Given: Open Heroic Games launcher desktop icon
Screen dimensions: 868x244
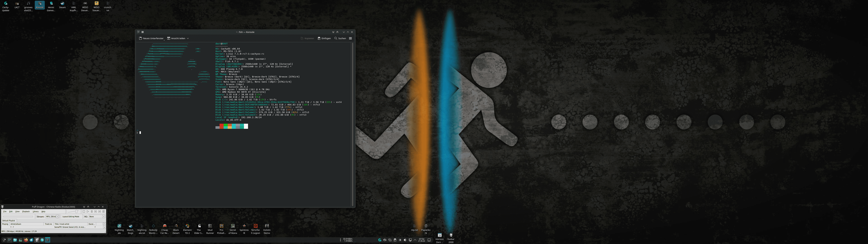Looking at the screenshot, I should pyautogui.click(x=51, y=6).
